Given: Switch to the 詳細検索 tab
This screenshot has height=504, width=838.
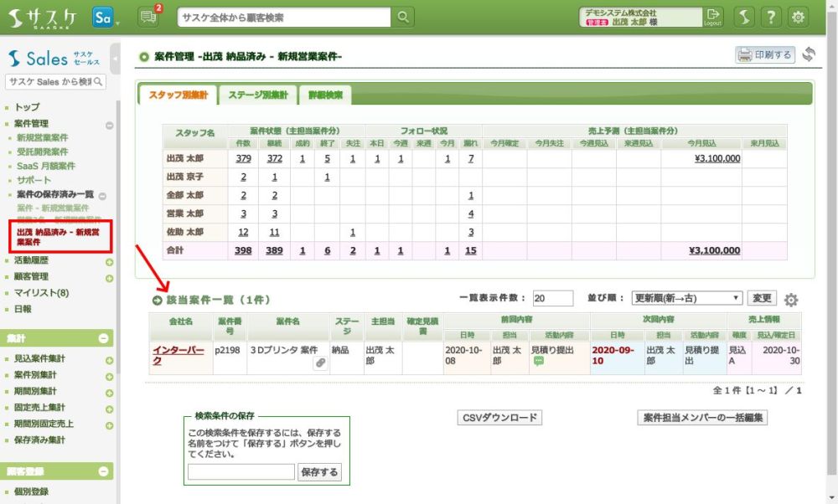Looking at the screenshot, I should [x=325, y=95].
